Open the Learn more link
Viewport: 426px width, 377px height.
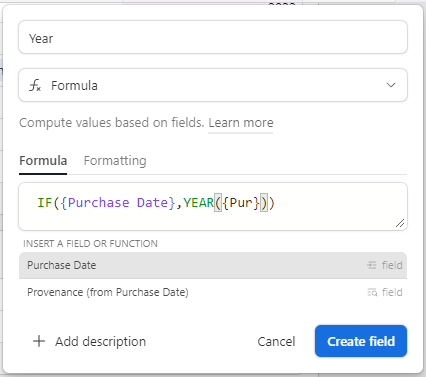point(241,123)
